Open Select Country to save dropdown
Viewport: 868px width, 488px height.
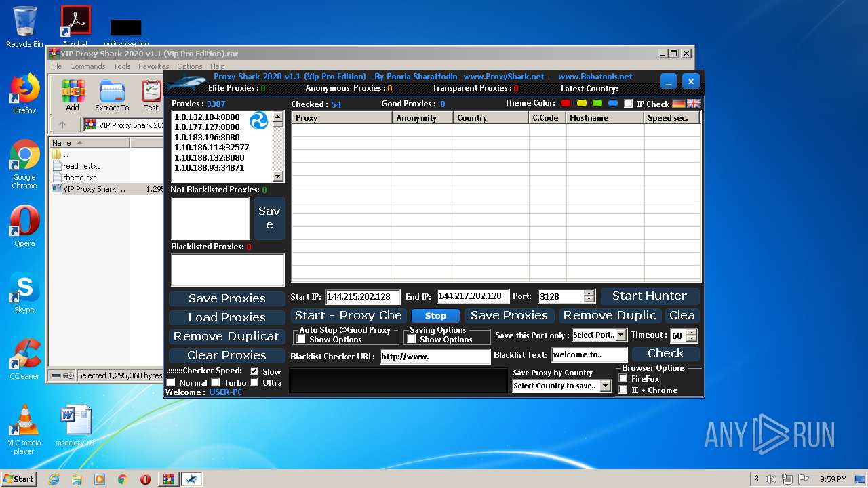tap(605, 386)
